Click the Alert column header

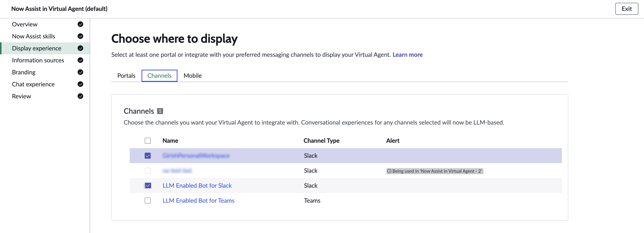click(x=393, y=141)
